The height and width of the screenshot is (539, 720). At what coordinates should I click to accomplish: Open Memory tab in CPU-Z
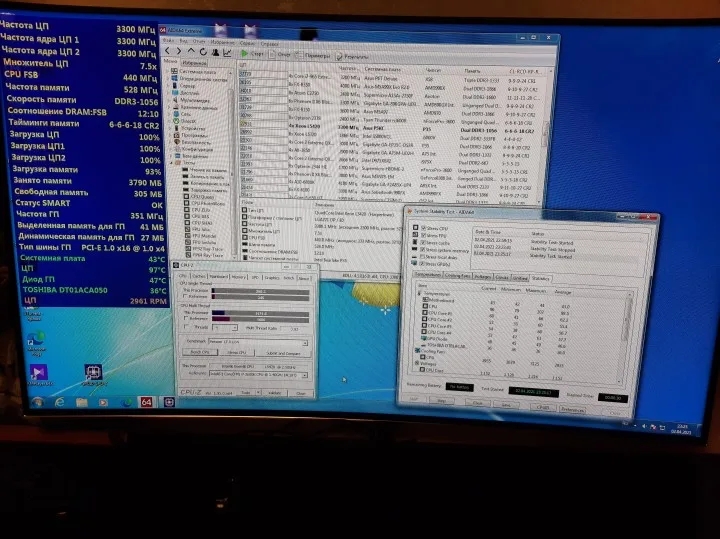239,277
